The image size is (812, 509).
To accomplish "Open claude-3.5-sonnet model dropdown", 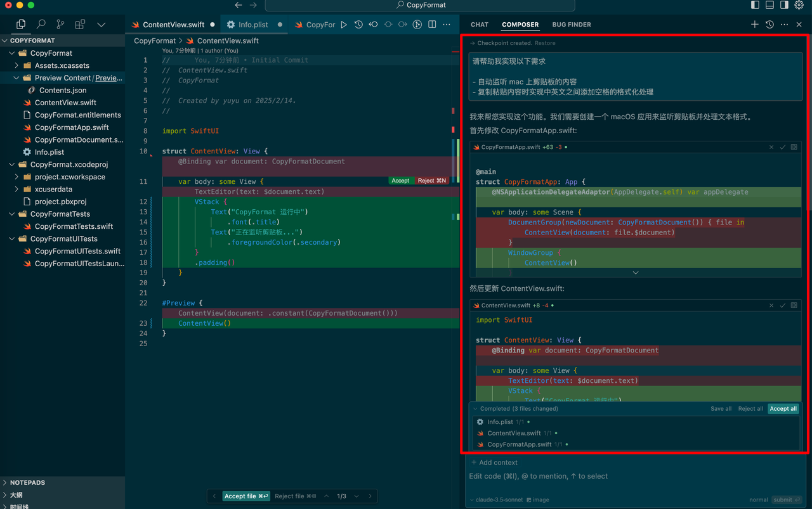I will pyautogui.click(x=497, y=499).
